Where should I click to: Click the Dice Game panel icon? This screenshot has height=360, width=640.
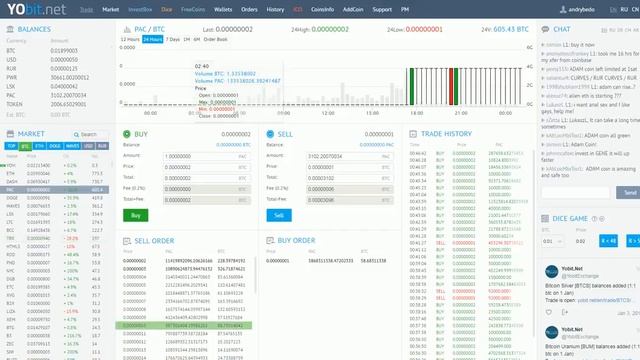[x=545, y=219]
